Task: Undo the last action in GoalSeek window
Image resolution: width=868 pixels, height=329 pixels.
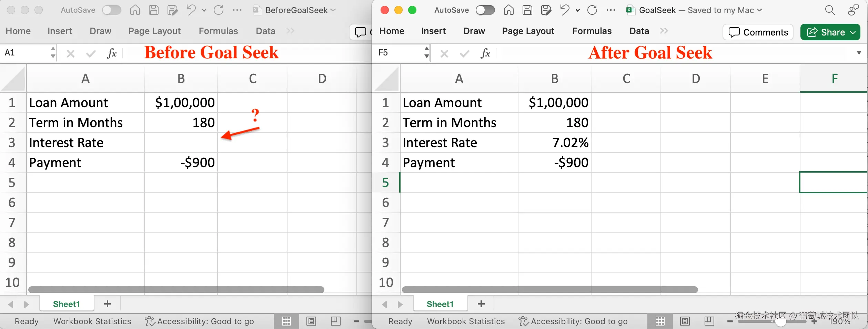Action: pos(565,10)
